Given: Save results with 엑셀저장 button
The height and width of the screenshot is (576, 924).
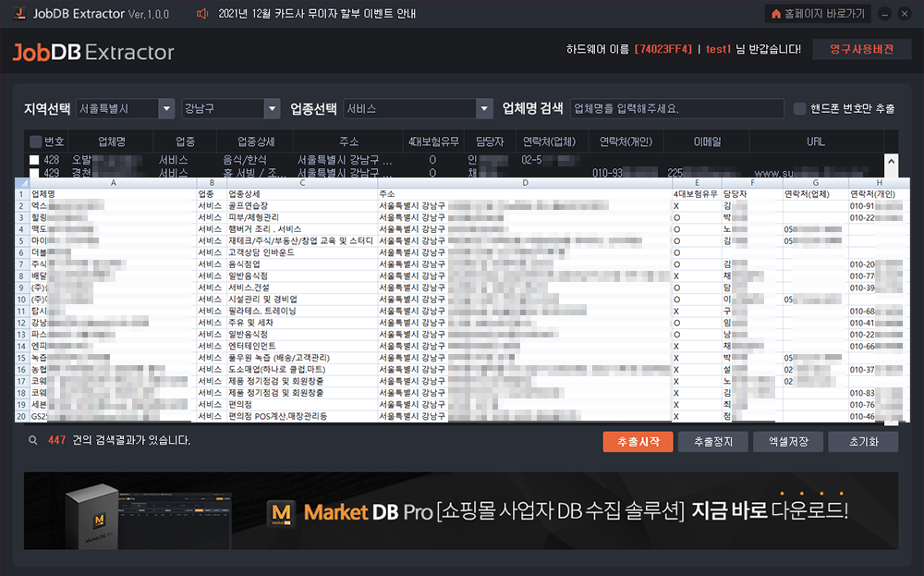Looking at the screenshot, I should (788, 442).
